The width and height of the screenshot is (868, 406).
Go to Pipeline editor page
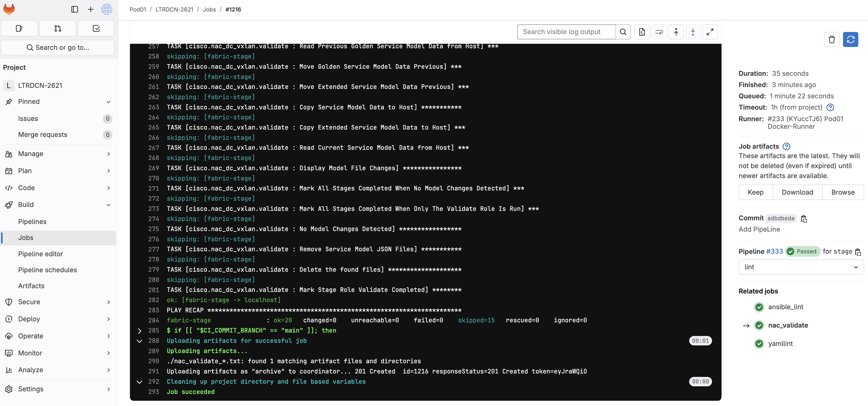pyautogui.click(x=40, y=254)
